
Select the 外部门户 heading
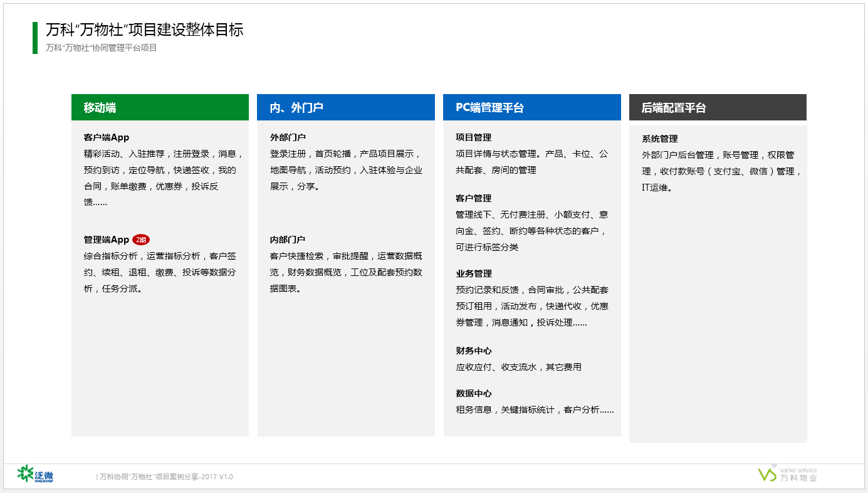(x=288, y=137)
